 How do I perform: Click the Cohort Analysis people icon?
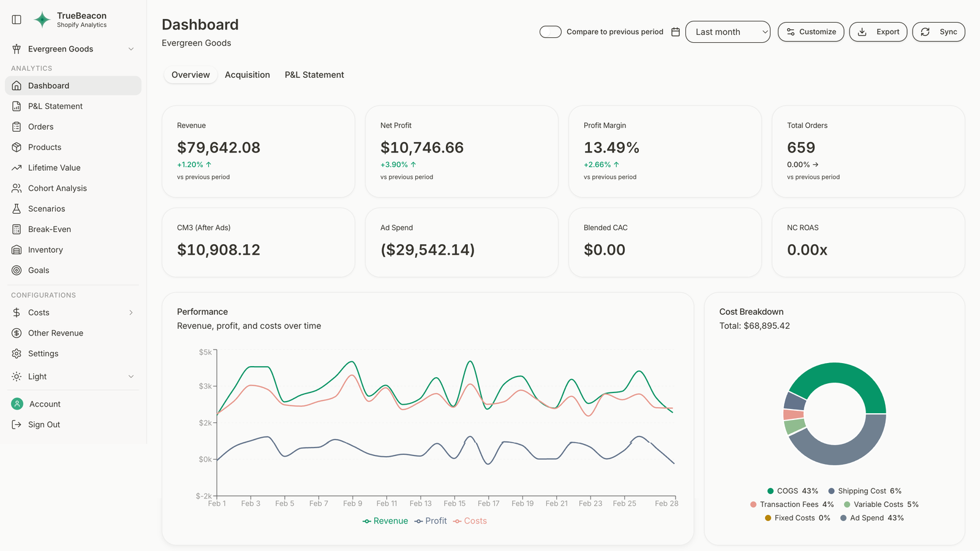[17, 188]
